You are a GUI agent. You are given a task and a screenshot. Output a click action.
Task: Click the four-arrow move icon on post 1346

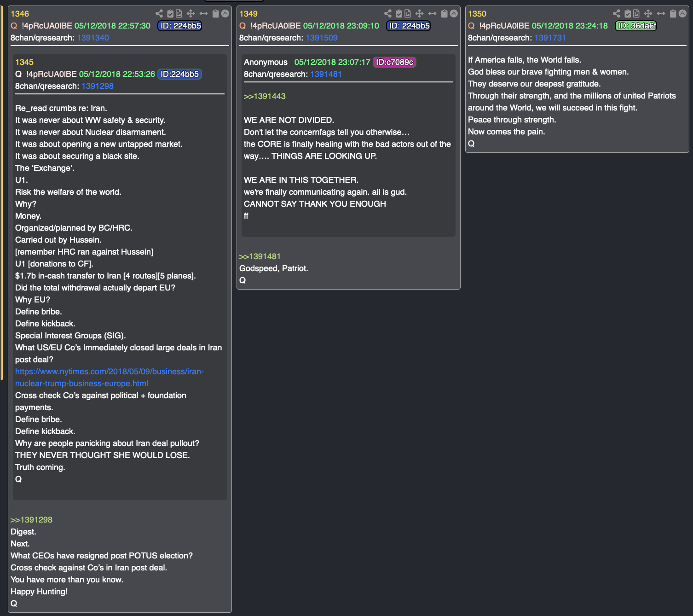pos(191,14)
